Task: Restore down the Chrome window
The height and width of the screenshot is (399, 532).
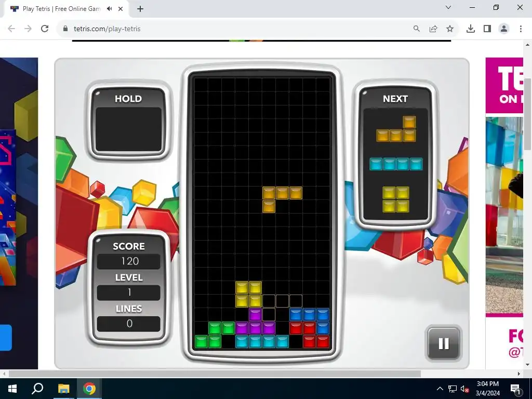Action: (x=496, y=7)
